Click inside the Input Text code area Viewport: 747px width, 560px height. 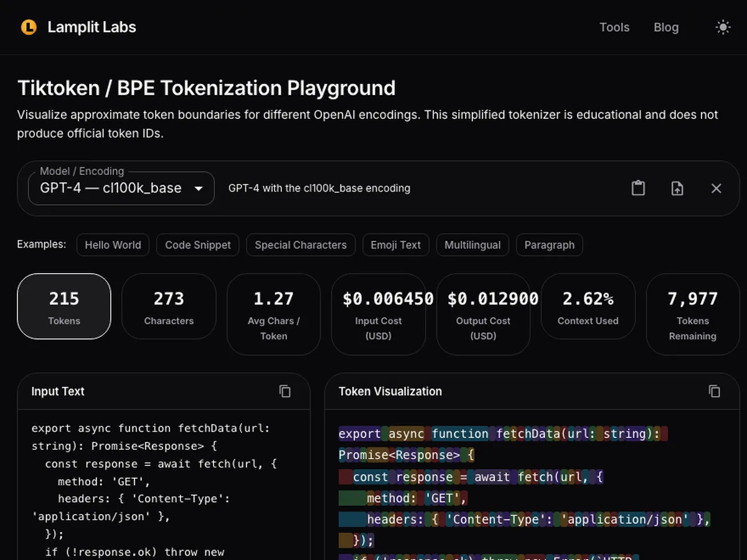[x=164, y=485]
